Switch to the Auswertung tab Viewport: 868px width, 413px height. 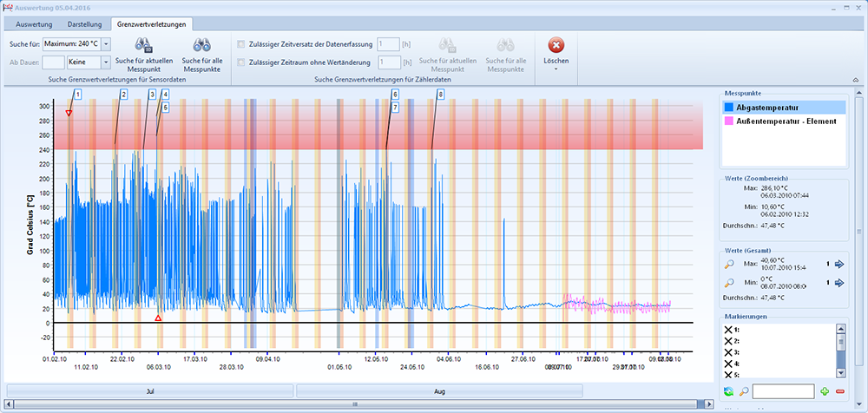point(34,24)
